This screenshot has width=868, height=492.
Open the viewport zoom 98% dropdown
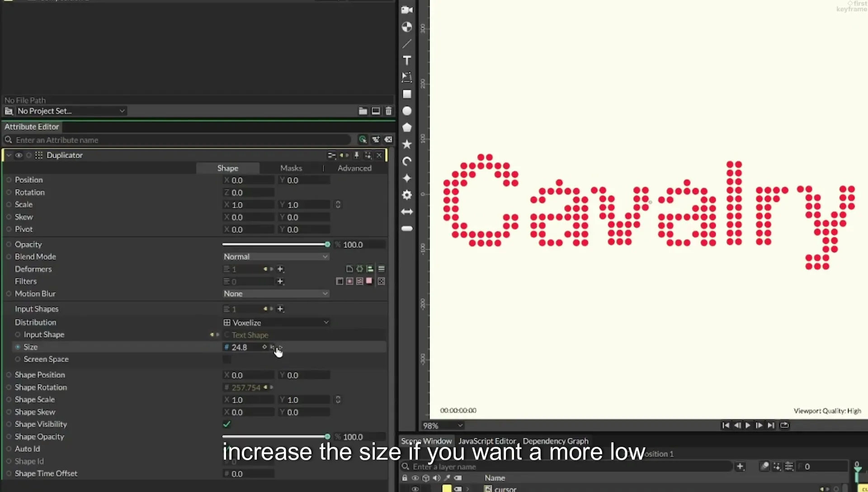(x=443, y=426)
